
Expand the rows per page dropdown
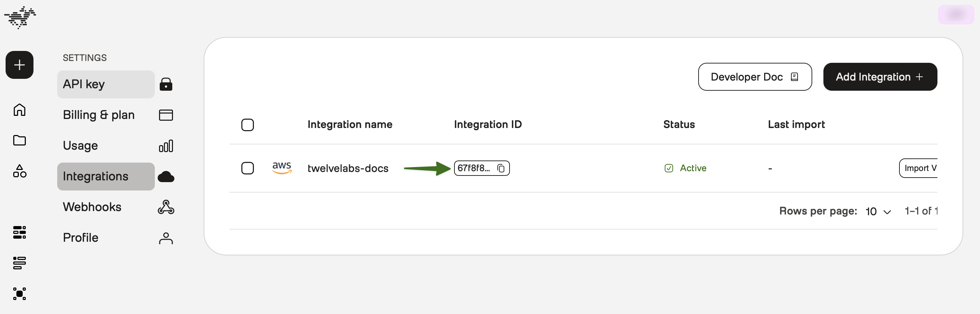pos(878,212)
